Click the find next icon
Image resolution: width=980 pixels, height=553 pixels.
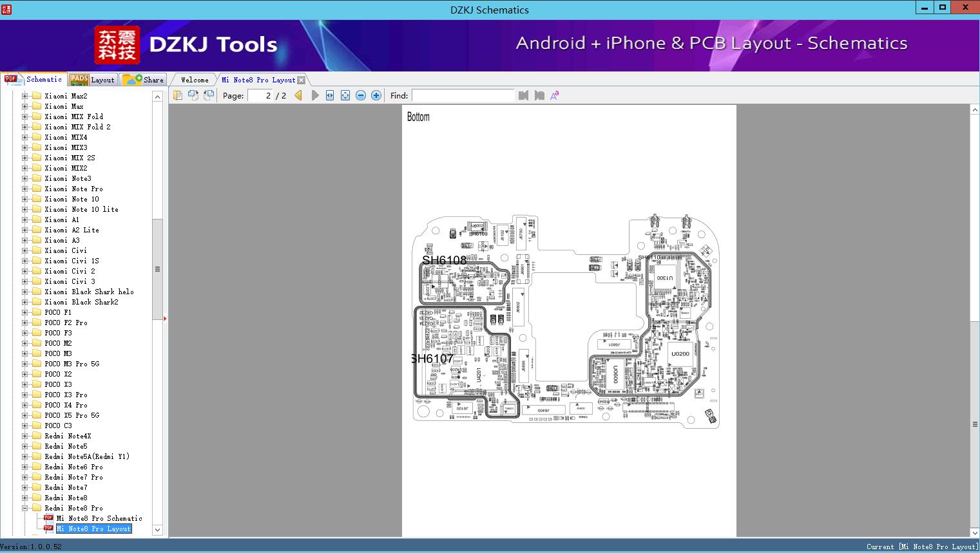click(x=539, y=95)
